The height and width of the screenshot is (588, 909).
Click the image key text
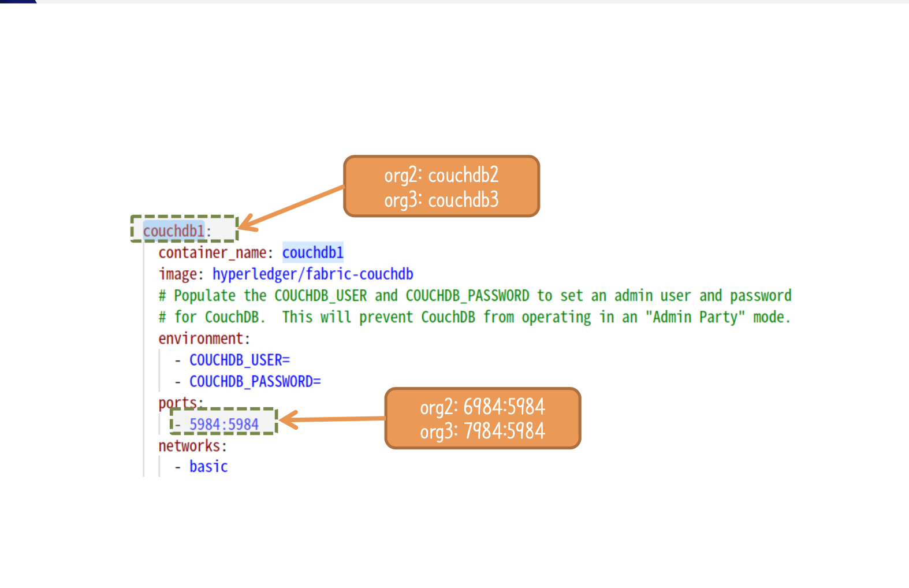point(178,274)
